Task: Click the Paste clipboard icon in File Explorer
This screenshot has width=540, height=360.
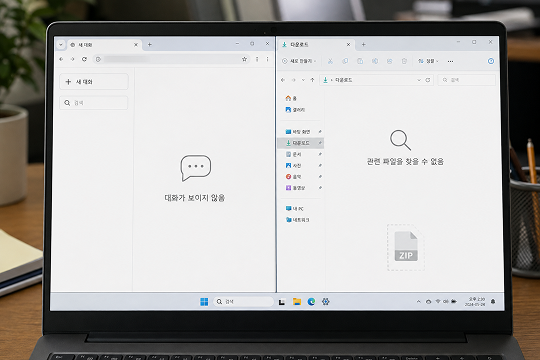Action: point(360,61)
